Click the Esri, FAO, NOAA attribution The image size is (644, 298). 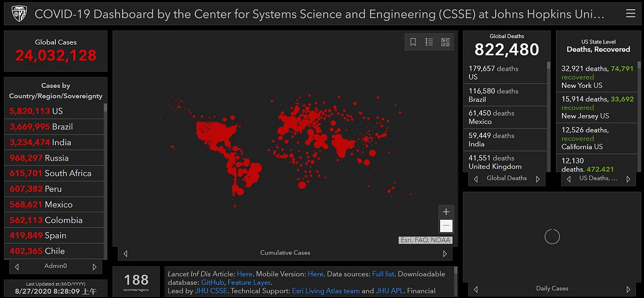tap(426, 240)
